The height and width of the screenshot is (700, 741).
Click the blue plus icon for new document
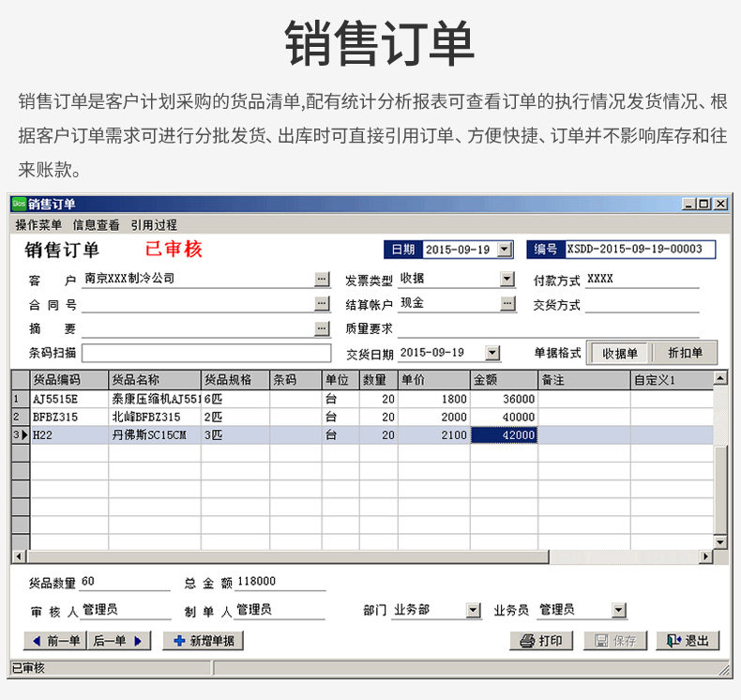[x=179, y=641]
